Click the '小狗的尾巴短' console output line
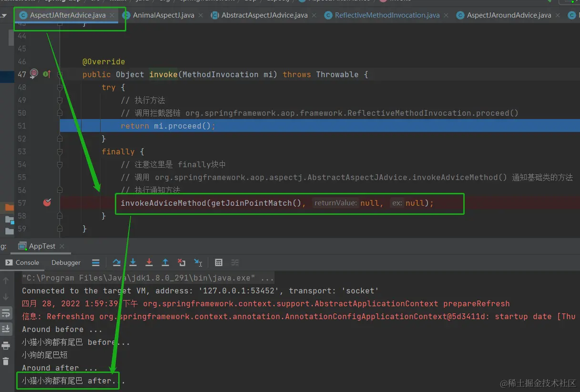Screen dimensions: 580x392 (45, 355)
